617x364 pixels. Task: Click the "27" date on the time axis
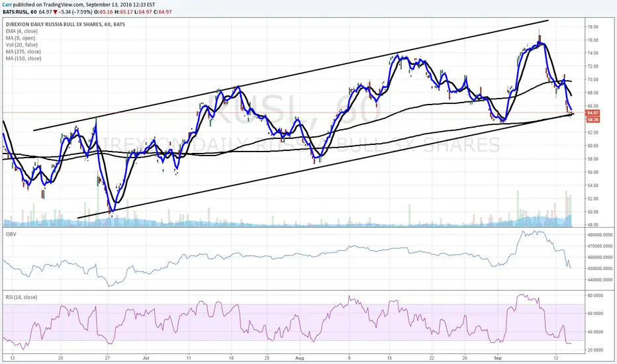(x=107, y=358)
